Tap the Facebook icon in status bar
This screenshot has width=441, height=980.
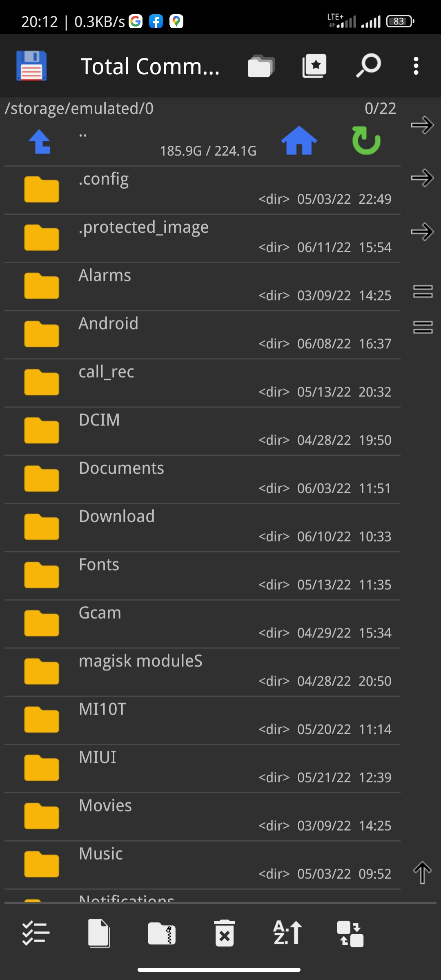tap(156, 21)
